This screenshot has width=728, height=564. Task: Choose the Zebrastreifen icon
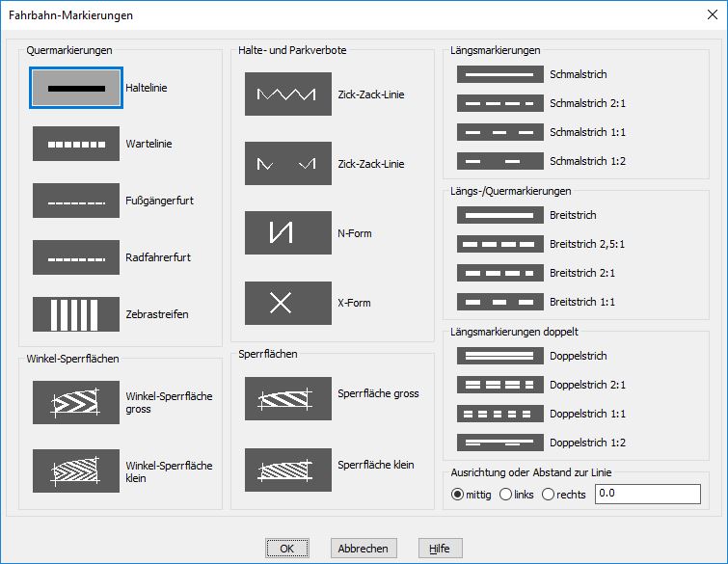click(76, 314)
